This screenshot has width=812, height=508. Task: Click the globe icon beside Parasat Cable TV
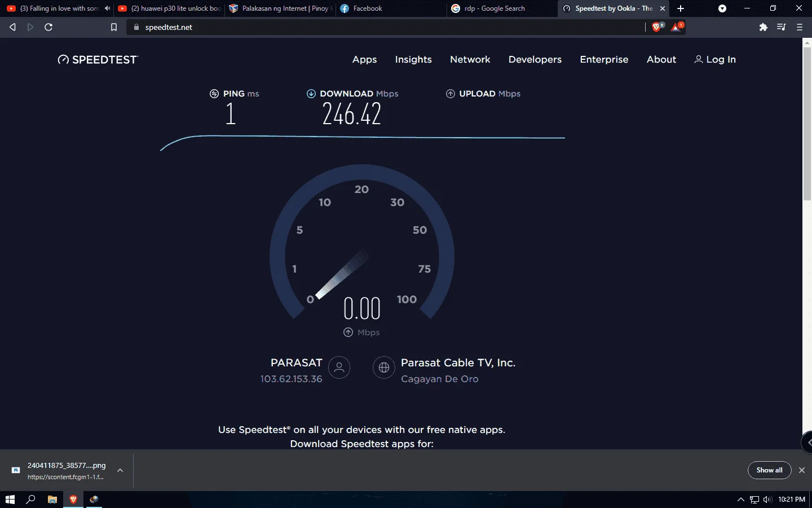pos(384,368)
